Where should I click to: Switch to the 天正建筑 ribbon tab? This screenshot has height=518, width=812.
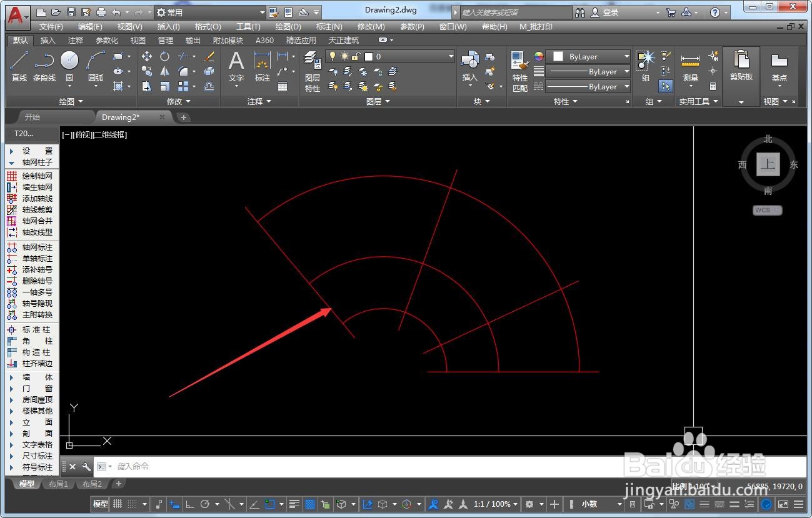tap(344, 40)
